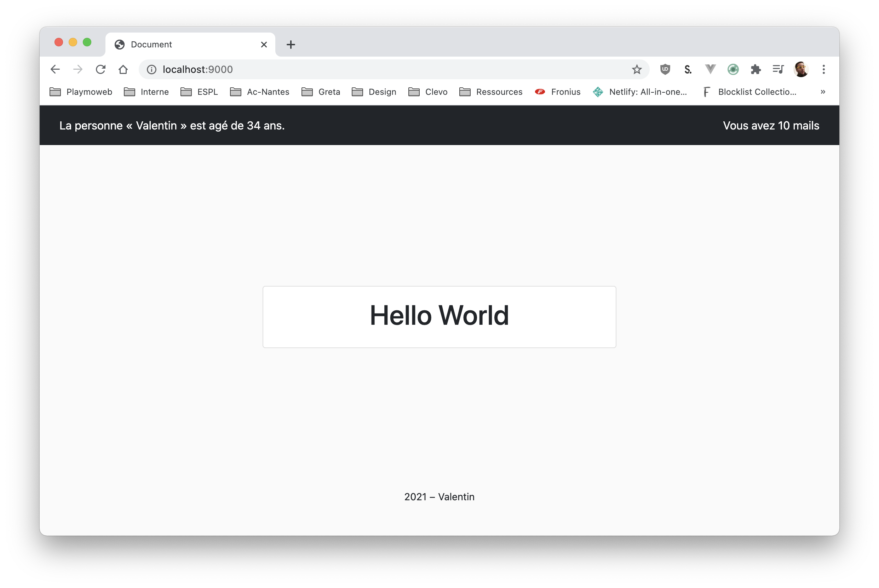Reload the localhost page
Viewport: 879px width, 588px height.
tap(100, 69)
